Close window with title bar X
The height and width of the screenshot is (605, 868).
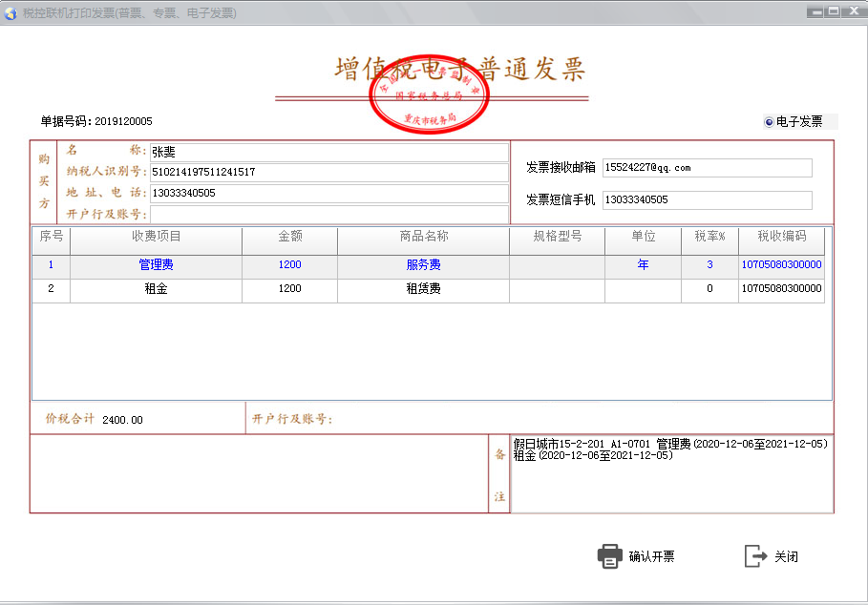pyautogui.click(x=854, y=11)
